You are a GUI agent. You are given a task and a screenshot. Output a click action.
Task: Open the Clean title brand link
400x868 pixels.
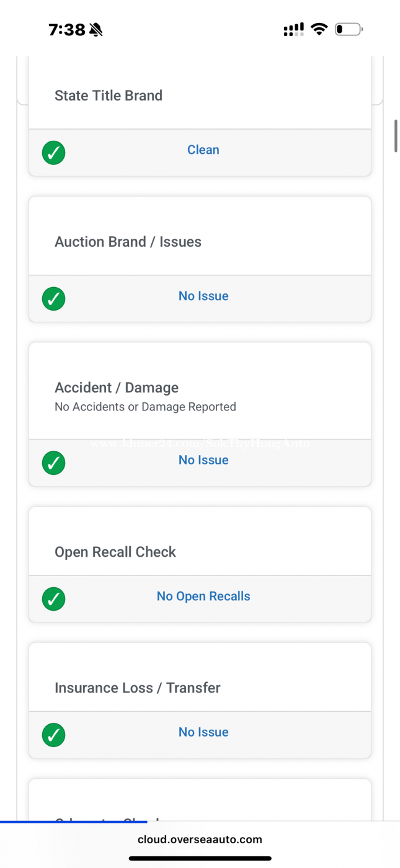click(x=203, y=150)
